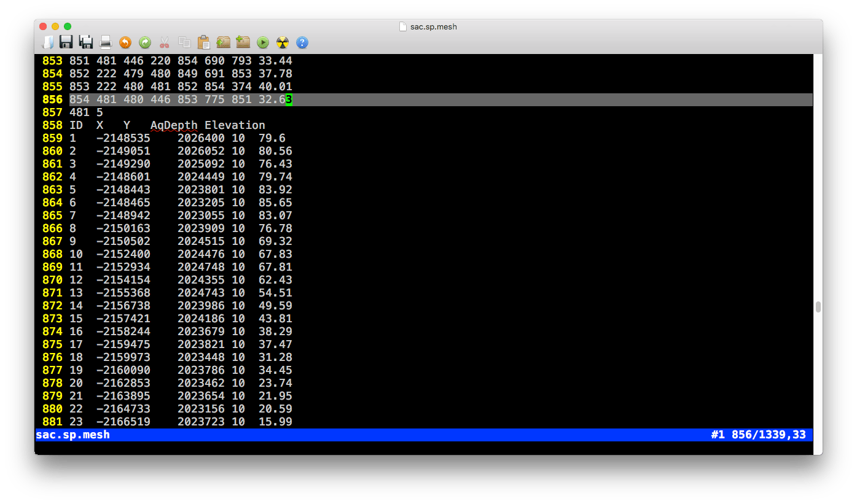This screenshot has width=857, height=504.
Task: Click the vertical scrollbar thumb
Action: click(x=818, y=307)
